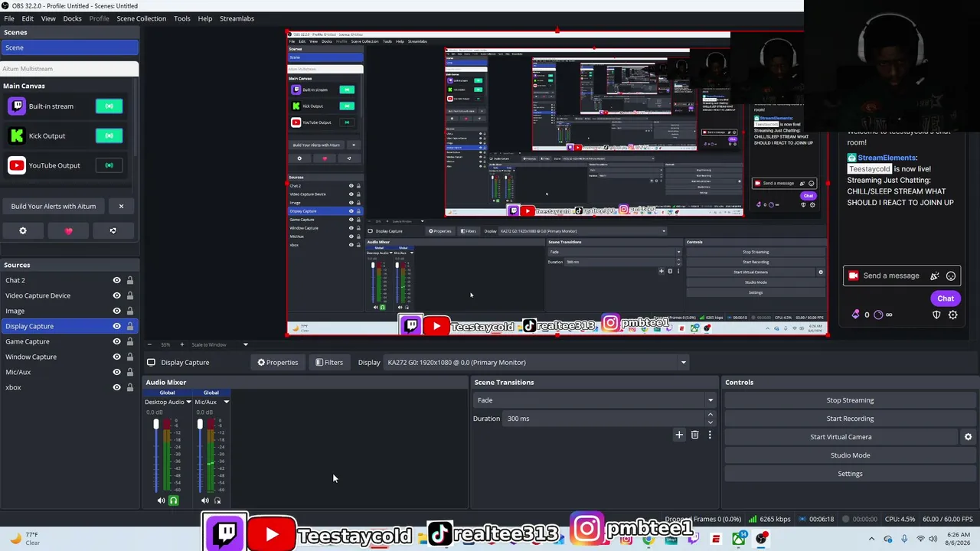Open the Display monitor dropdown
Viewport: 980px width, 551px height.
pos(536,363)
